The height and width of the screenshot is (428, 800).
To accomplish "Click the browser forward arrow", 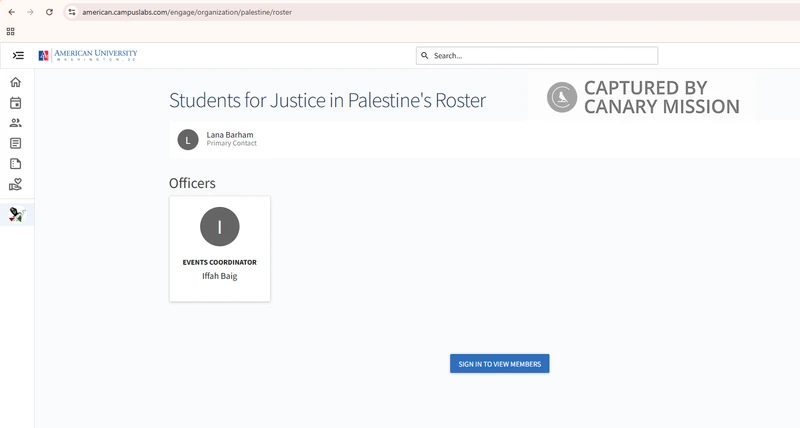I will click(30, 12).
